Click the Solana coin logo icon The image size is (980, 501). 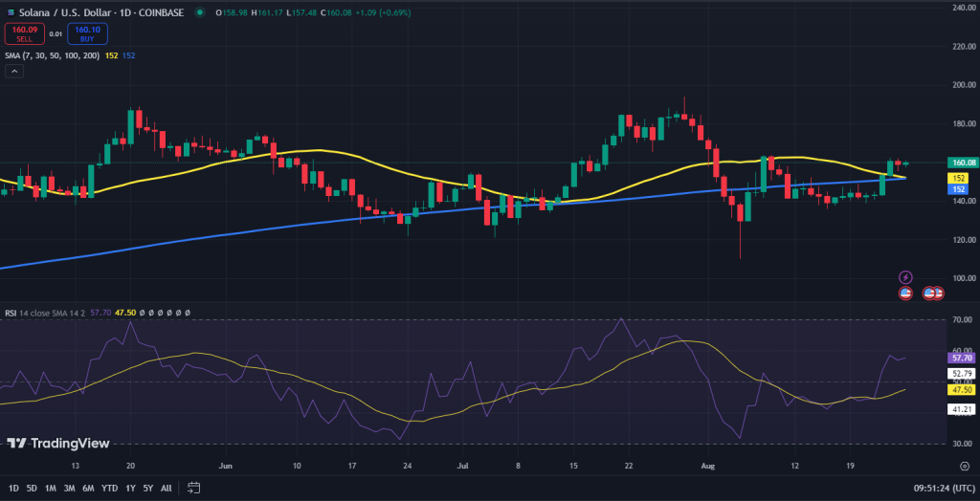click(x=10, y=11)
